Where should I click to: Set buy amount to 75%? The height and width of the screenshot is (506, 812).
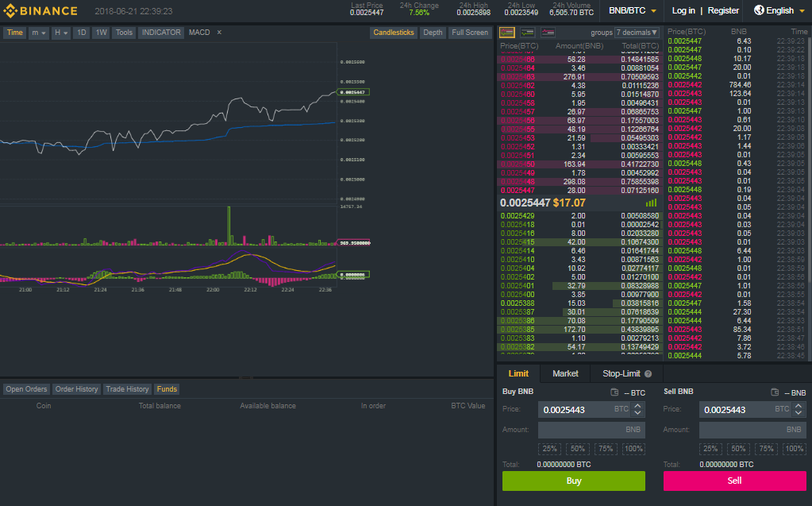tap(606, 449)
